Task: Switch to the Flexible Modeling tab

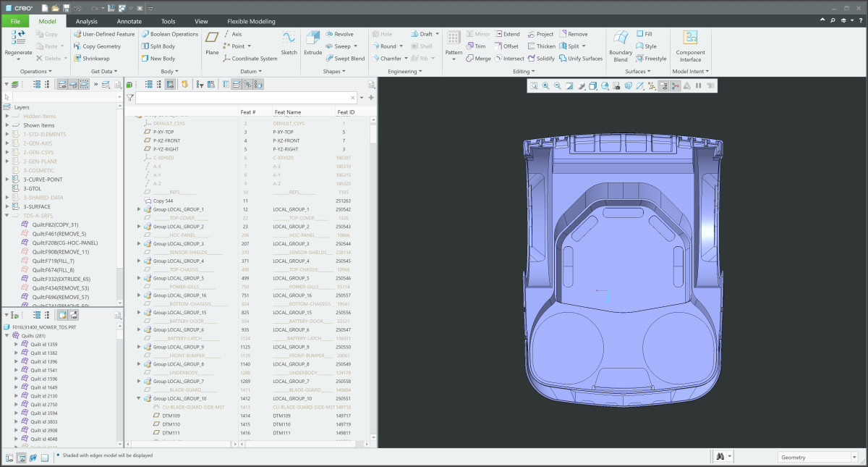Action: coord(251,22)
